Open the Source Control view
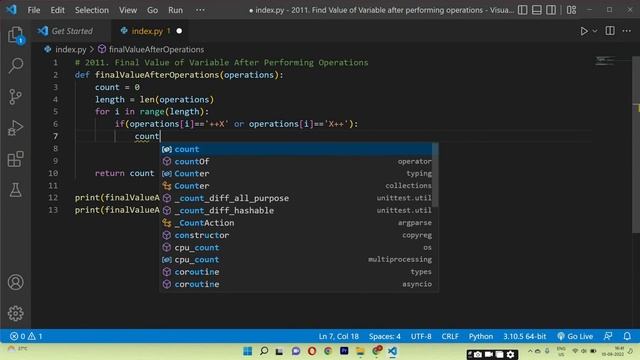The width and height of the screenshot is (640, 360). tap(16, 96)
